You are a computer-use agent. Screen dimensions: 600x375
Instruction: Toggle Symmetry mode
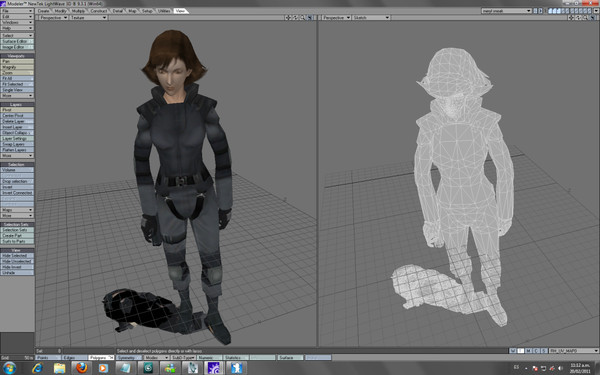coord(129,358)
